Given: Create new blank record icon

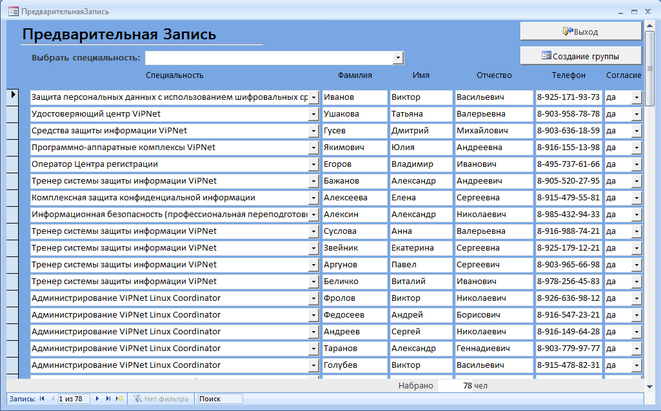Looking at the screenshot, I should point(120,399).
